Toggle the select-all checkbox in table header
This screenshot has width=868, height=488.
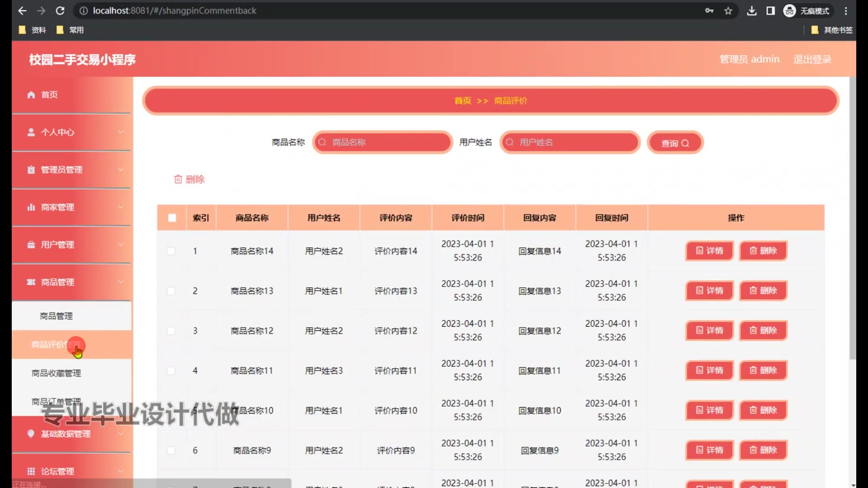click(172, 218)
